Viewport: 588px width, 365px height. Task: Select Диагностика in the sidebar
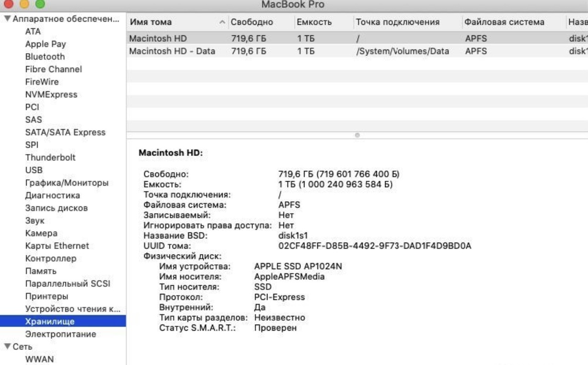pos(52,195)
